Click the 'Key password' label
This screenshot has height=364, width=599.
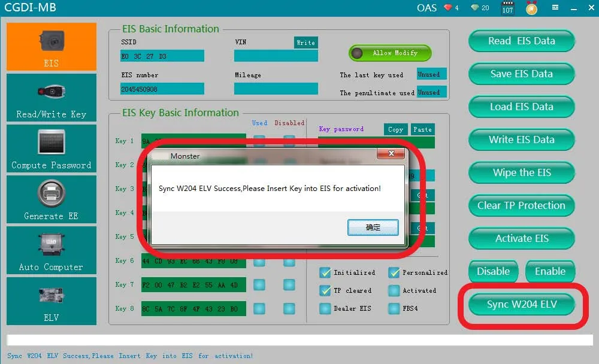click(x=341, y=129)
